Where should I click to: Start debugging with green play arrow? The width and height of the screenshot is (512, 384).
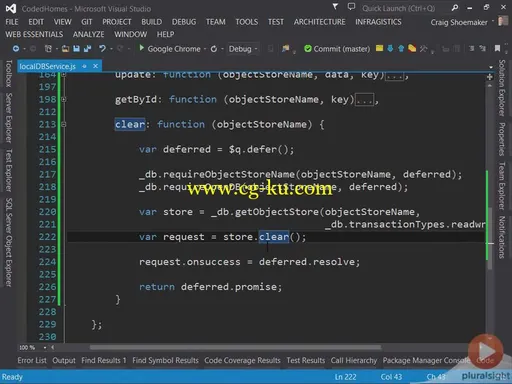[x=142, y=48]
